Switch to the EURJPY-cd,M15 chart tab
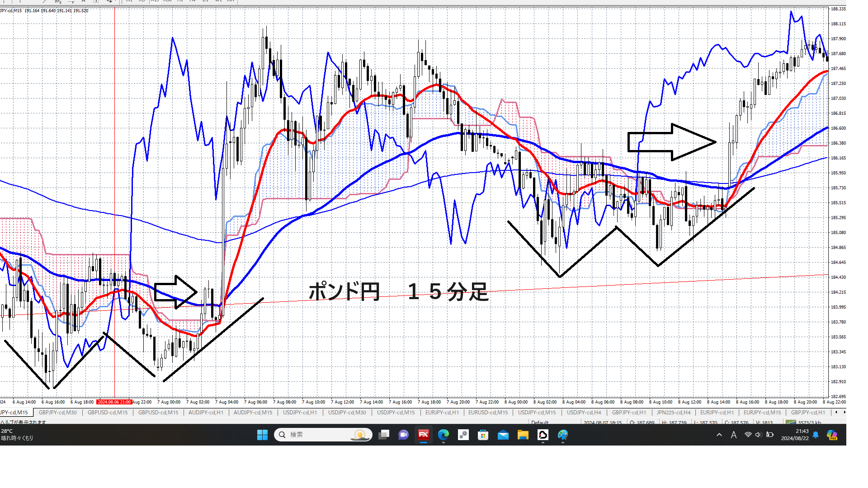The width and height of the screenshot is (868, 488). point(762,413)
